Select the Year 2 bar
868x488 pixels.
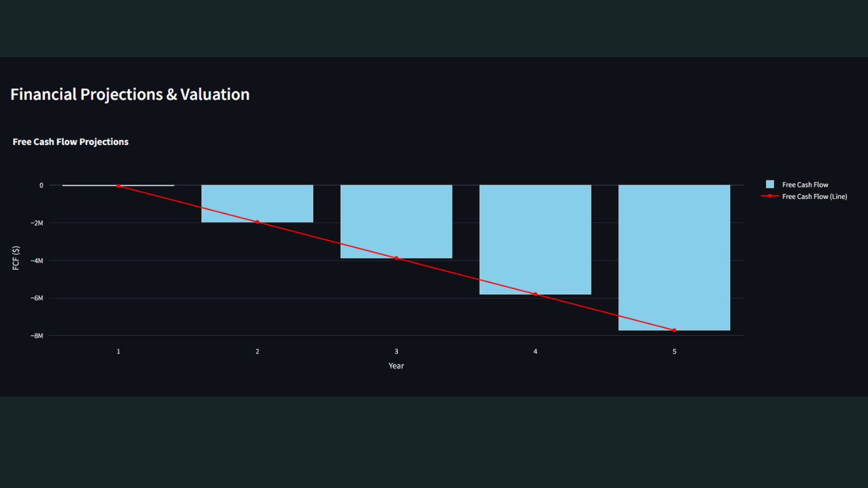pos(257,204)
